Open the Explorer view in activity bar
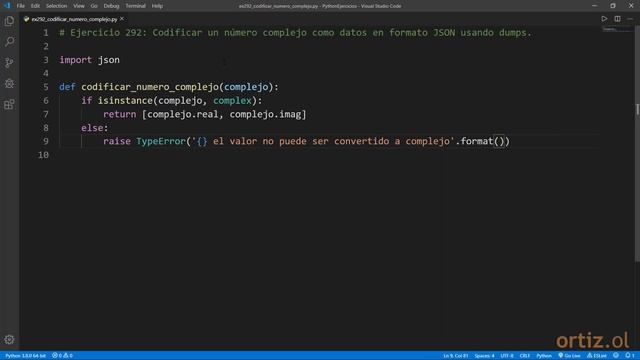This screenshot has width=640, height=360. tap(9, 21)
